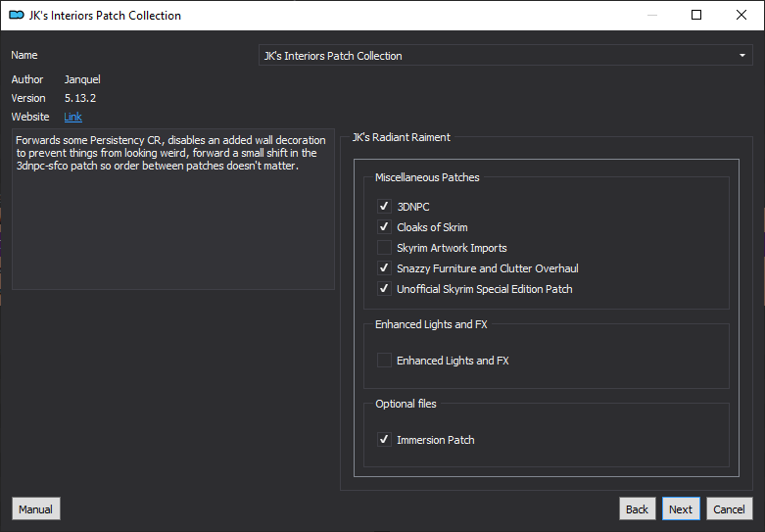The height and width of the screenshot is (532, 765).
Task: Maximize the installer window
Action: click(696, 15)
